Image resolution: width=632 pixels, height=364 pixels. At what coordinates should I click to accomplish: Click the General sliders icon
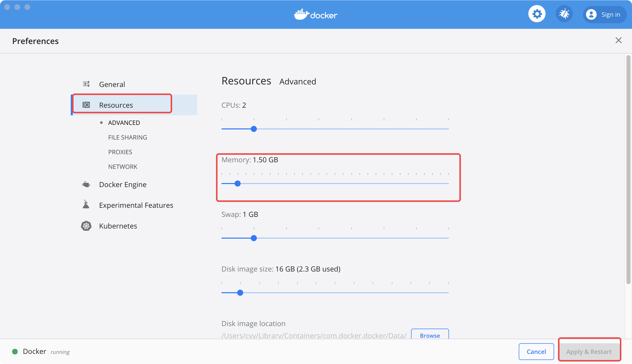point(86,84)
